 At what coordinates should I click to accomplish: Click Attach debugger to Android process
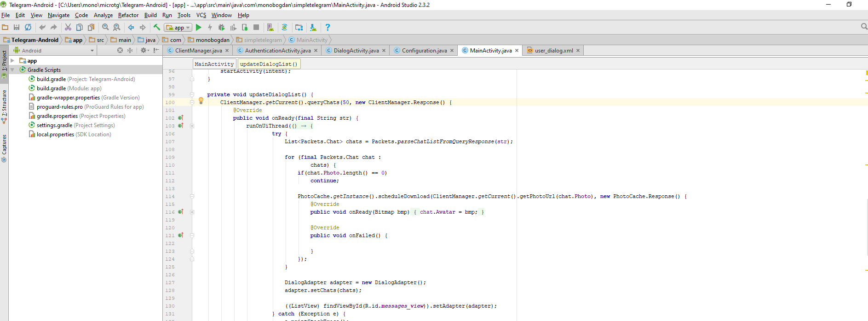(245, 28)
